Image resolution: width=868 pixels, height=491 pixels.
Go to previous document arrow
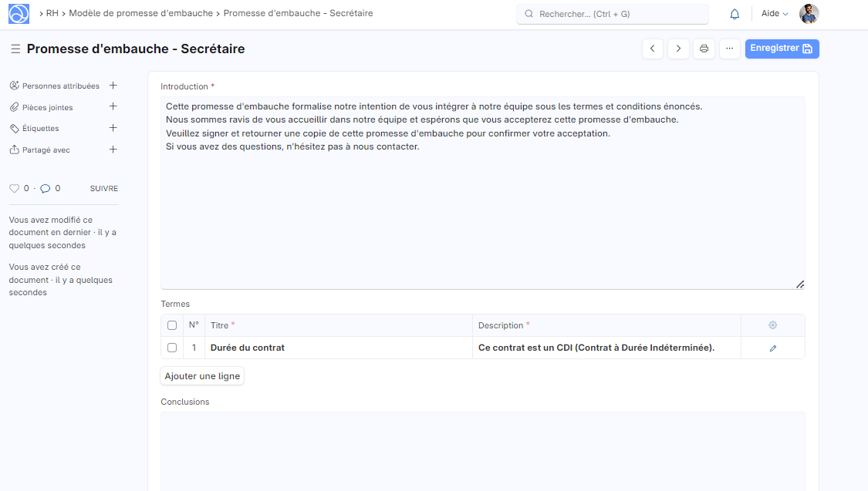pos(653,49)
